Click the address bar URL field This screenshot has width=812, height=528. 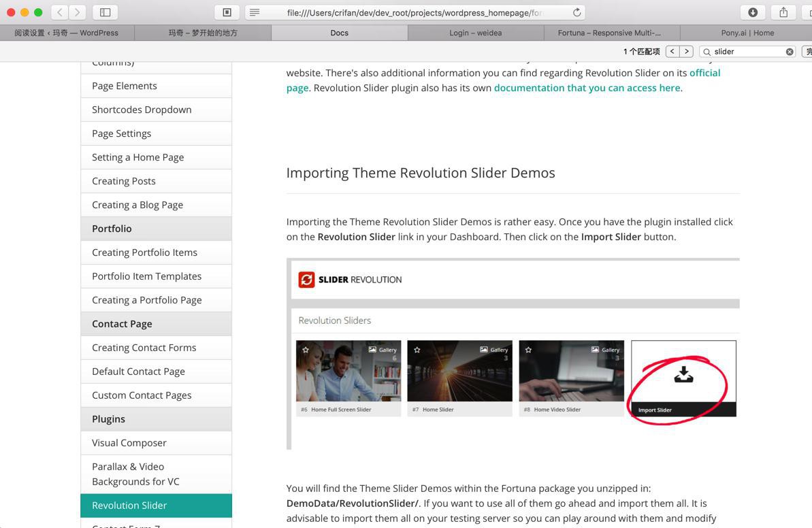tap(415, 12)
